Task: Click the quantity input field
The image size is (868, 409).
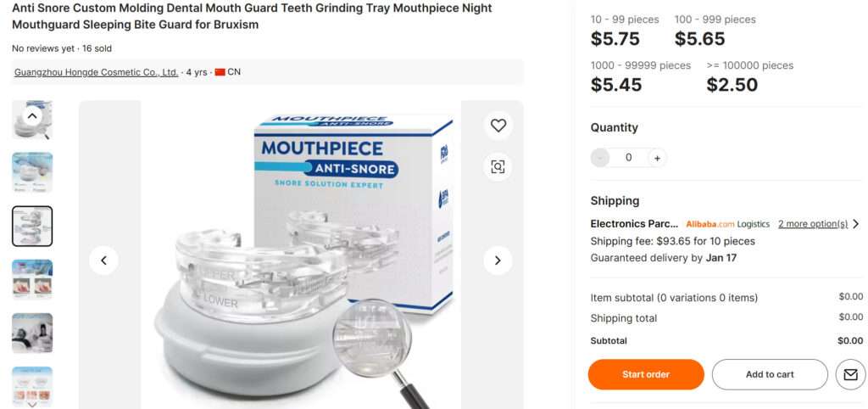Action: click(x=628, y=157)
